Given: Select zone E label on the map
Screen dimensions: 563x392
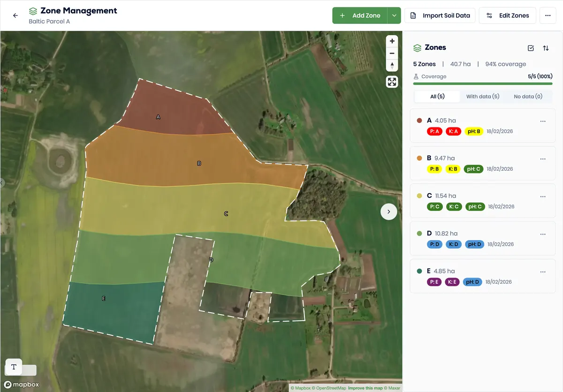Looking at the screenshot, I should point(103,299).
